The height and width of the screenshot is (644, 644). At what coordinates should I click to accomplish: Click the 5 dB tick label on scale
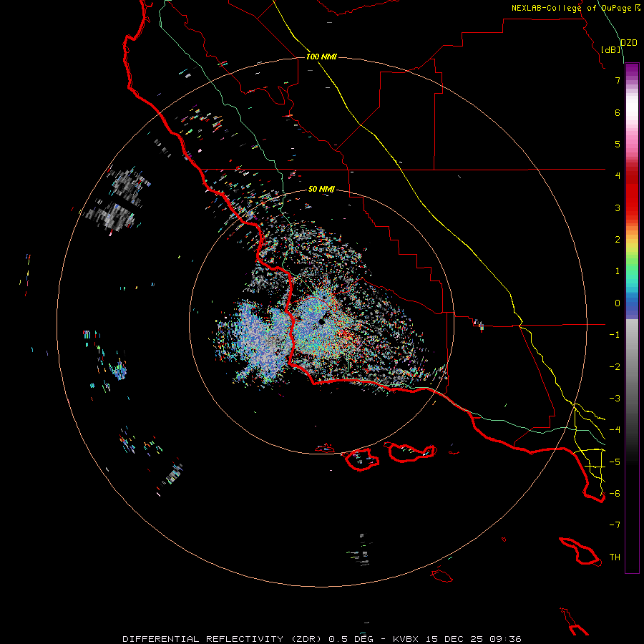[618, 144]
